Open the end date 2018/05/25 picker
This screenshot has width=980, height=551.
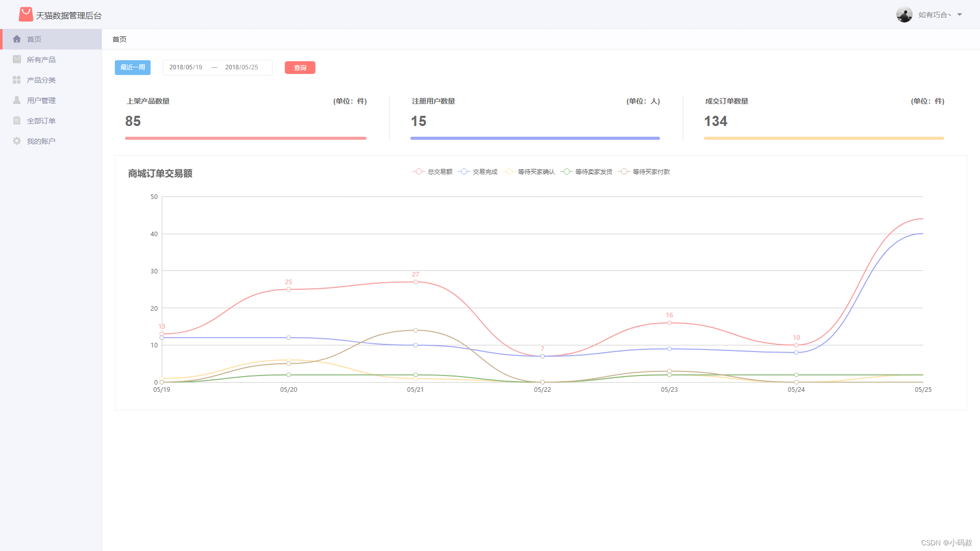point(241,67)
